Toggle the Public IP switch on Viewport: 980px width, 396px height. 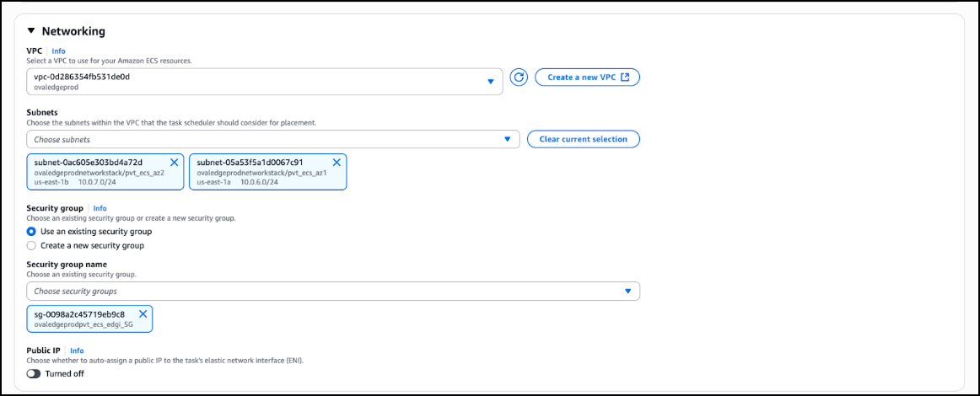pos(34,373)
